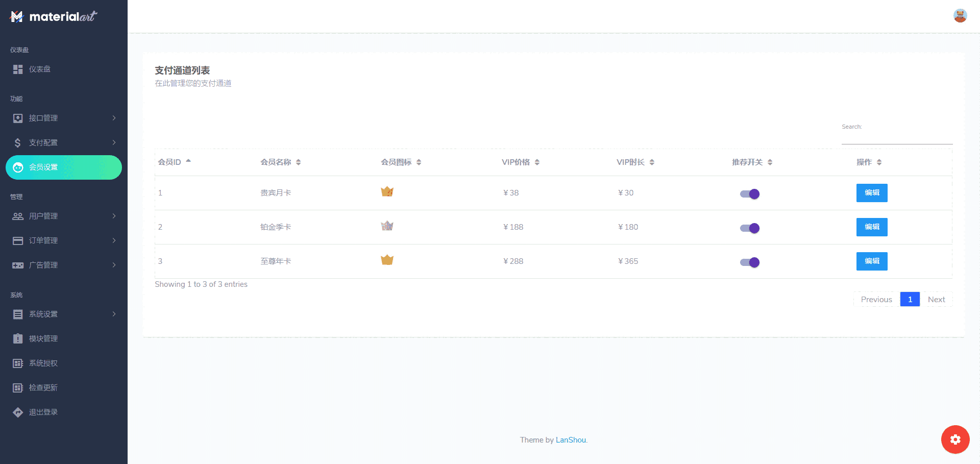Click the ¥38 price cell
Image resolution: width=980 pixels, height=464 pixels.
point(511,193)
